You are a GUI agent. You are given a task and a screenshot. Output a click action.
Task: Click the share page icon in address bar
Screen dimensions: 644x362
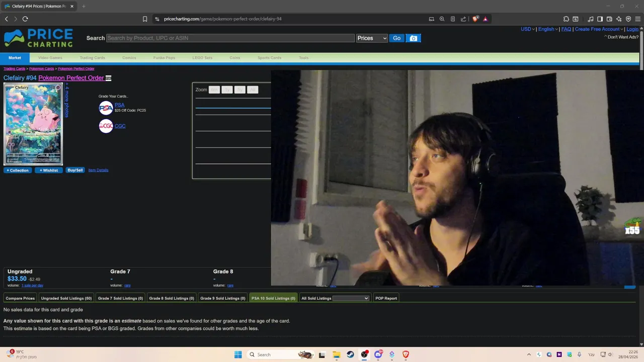tap(463, 19)
